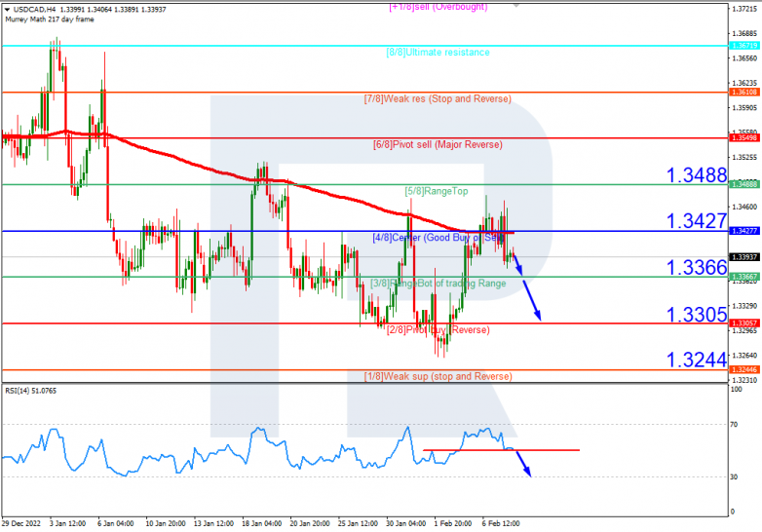Click the 6 Feb 12:00 time label

pyautogui.click(x=501, y=523)
